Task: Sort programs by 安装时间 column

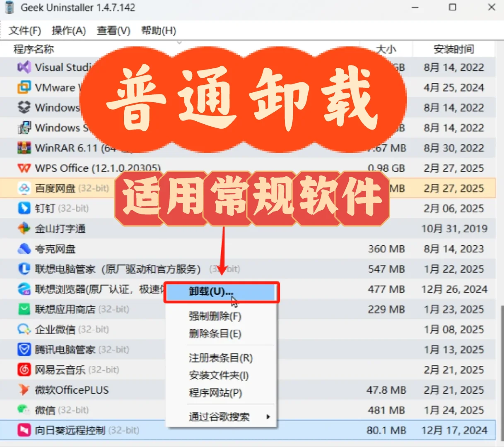Action: click(x=454, y=49)
